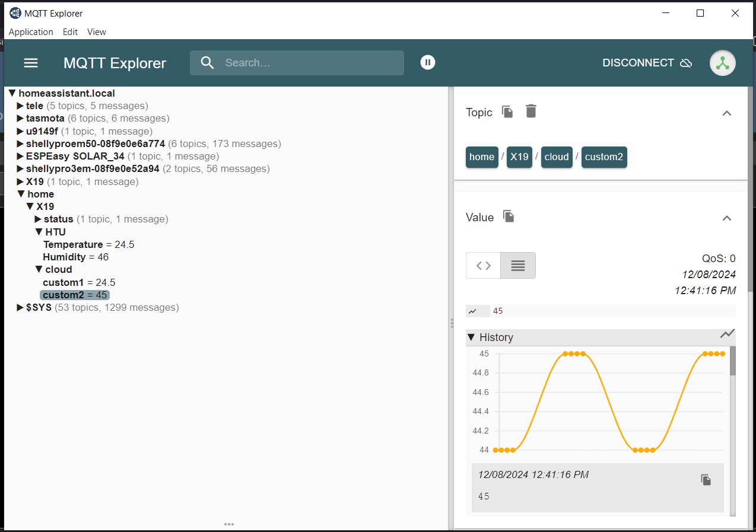Expand the tele topic node

click(21, 106)
